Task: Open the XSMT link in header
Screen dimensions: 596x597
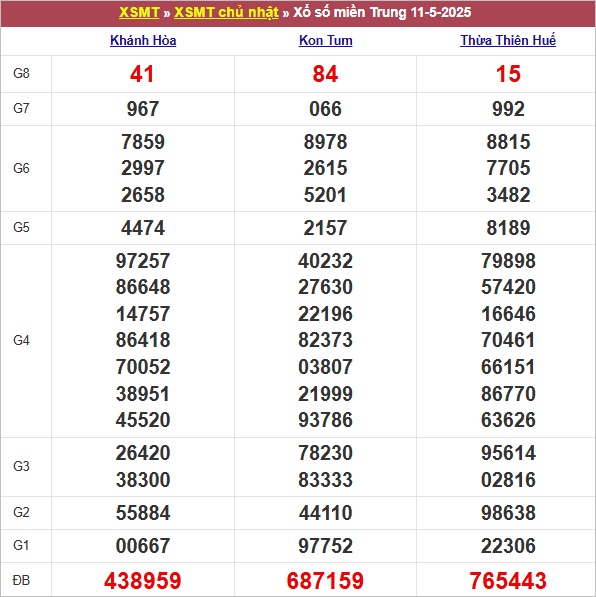Action: [139, 13]
